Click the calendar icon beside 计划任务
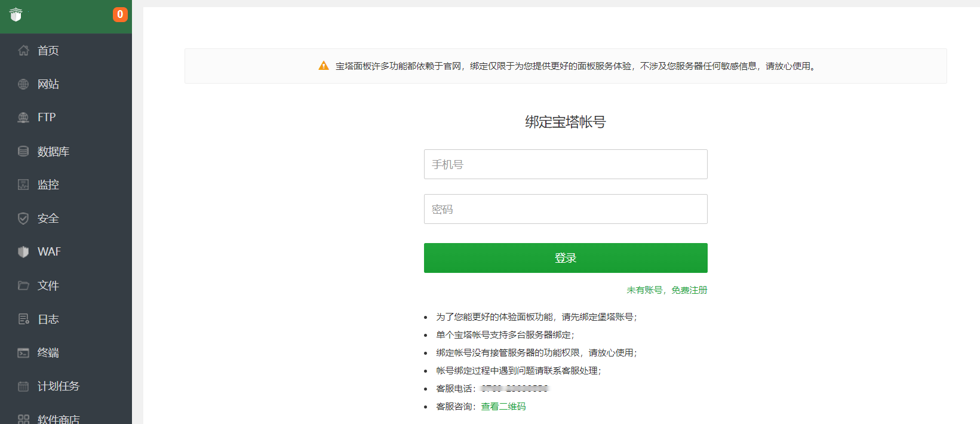The width and height of the screenshot is (980, 424). pos(23,386)
